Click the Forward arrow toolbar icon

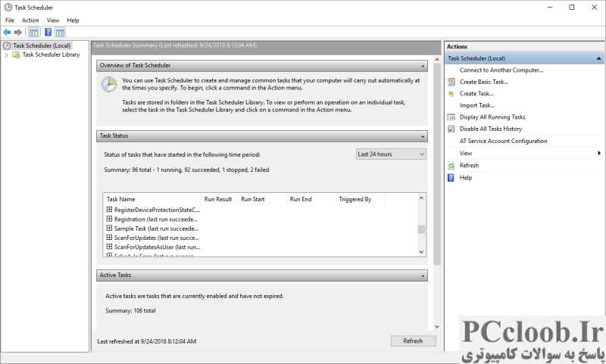(17, 33)
